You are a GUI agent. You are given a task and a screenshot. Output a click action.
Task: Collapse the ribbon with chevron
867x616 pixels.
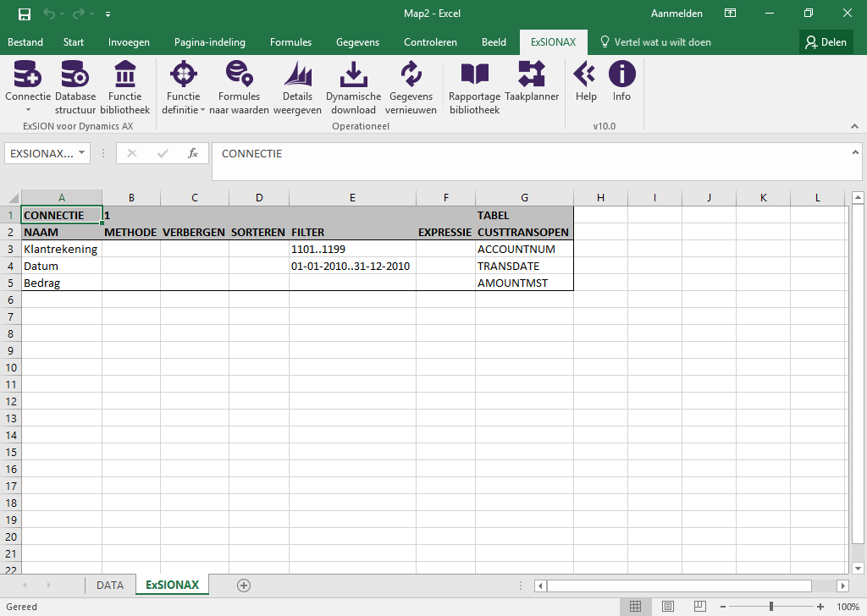pos(854,127)
